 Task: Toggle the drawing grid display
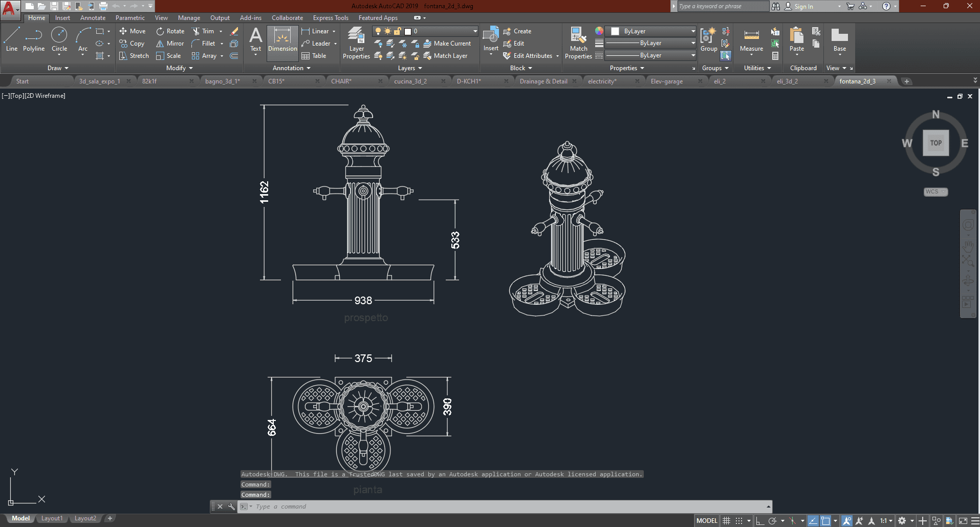click(726, 521)
